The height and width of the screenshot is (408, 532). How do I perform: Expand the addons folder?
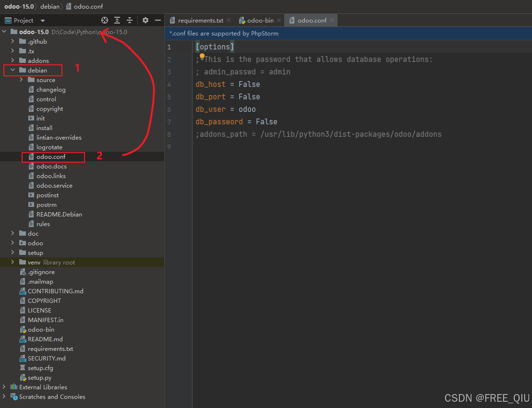[x=12, y=60]
